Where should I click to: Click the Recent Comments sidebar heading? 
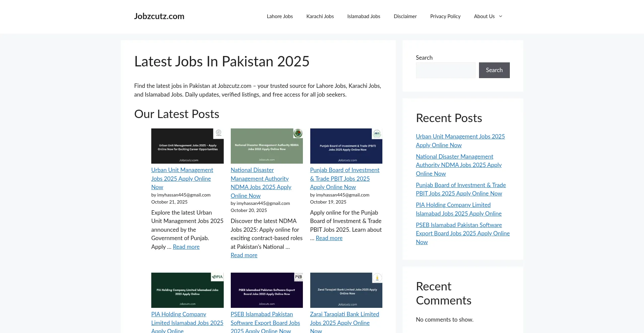[x=444, y=293]
